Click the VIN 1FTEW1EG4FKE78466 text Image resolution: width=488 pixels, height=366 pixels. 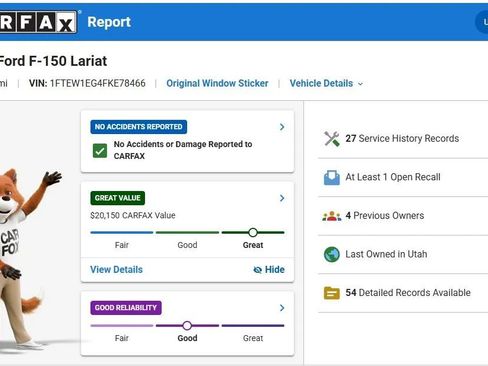click(x=87, y=83)
